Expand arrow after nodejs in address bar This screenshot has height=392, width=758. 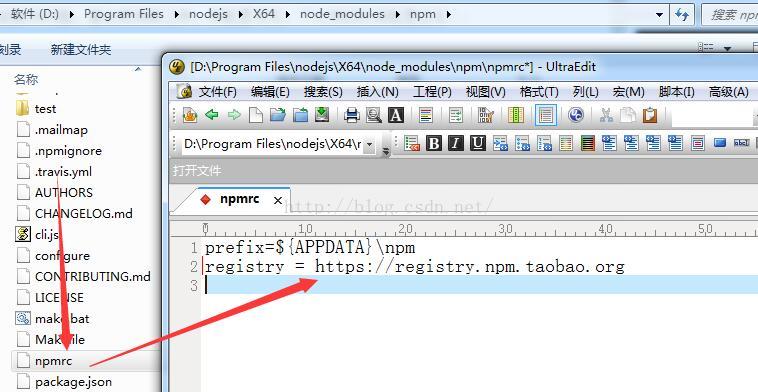[x=241, y=14]
